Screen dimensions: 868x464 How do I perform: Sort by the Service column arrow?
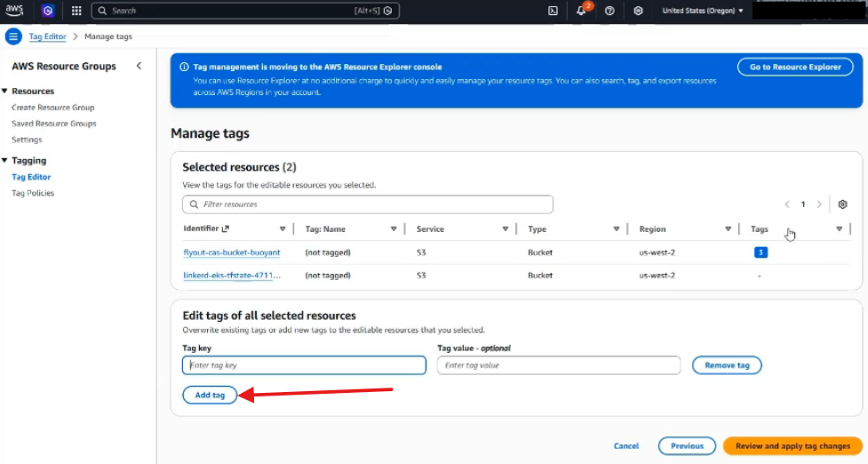click(505, 228)
